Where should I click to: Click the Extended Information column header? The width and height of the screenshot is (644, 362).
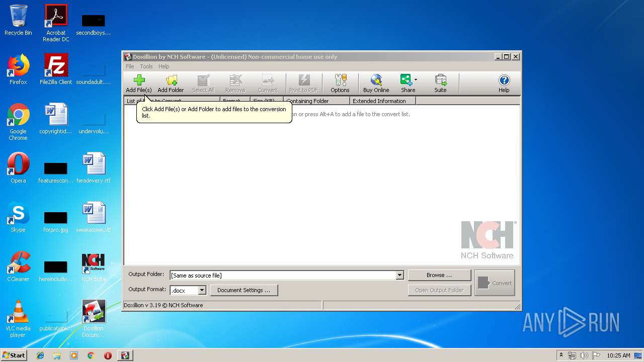(x=383, y=101)
